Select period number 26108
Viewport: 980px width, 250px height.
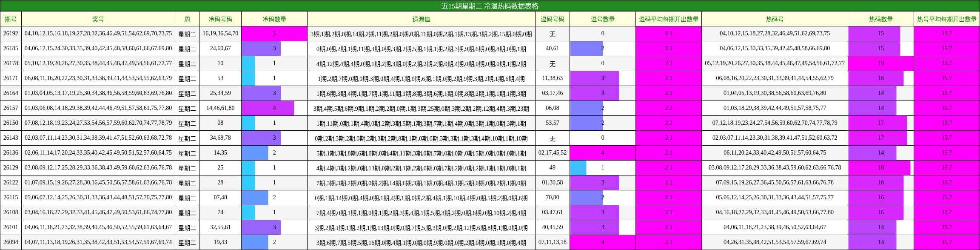click(11, 213)
